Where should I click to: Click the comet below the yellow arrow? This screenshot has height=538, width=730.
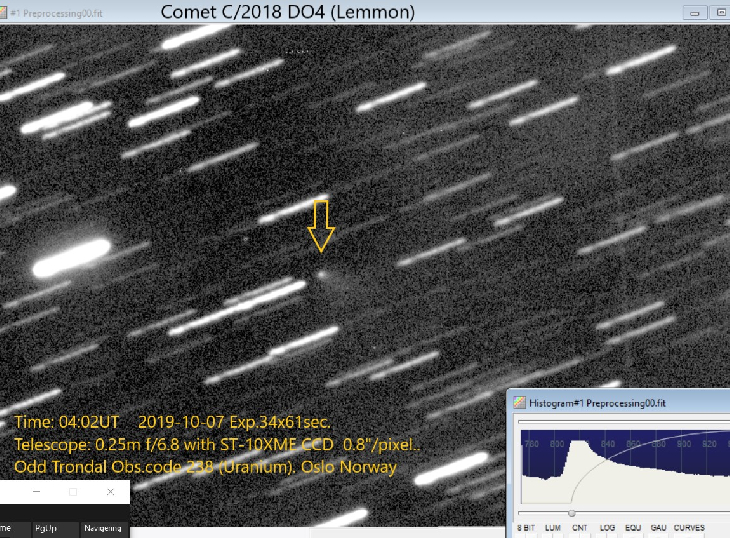(322, 272)
